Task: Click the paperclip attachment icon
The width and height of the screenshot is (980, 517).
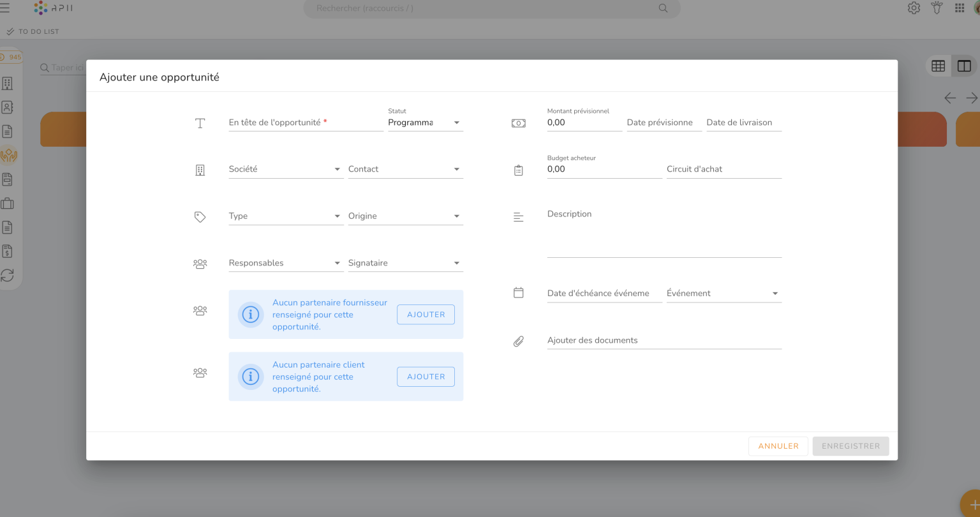Action: pyautogui.click(x=518, y=341)
